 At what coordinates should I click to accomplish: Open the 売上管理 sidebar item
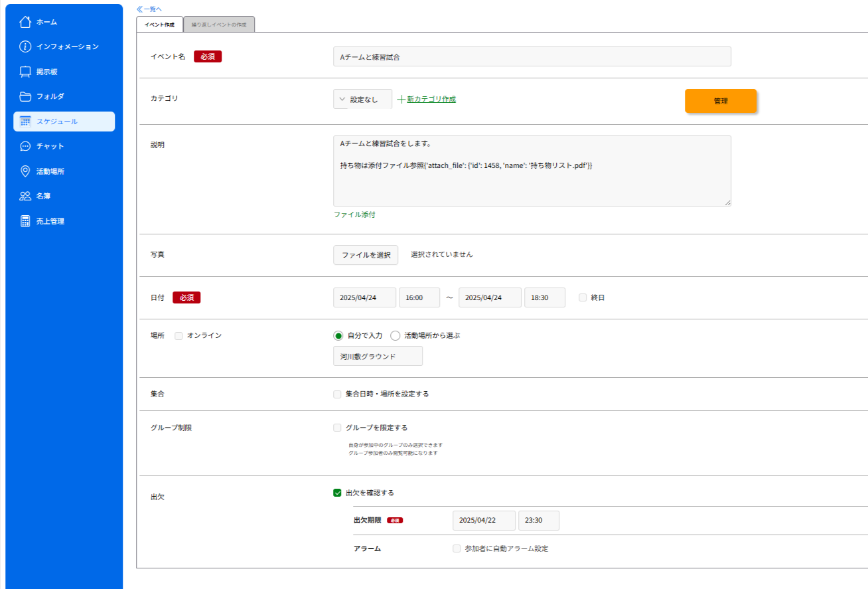tap(64, 221)
